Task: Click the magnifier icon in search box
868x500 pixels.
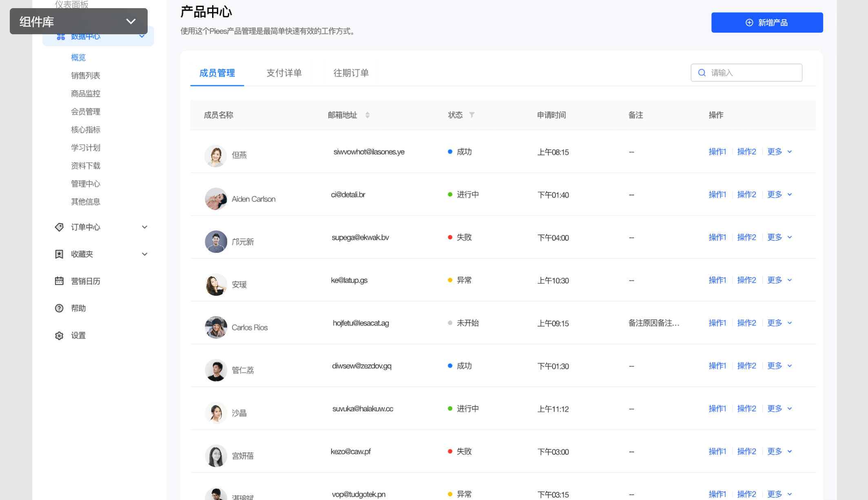Action: [702, 73]
